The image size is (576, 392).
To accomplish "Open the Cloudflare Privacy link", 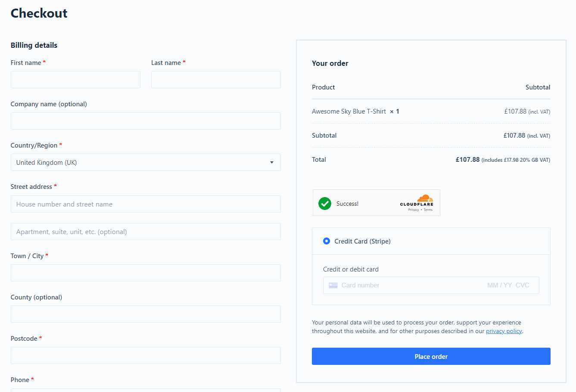I will (414, 210).
